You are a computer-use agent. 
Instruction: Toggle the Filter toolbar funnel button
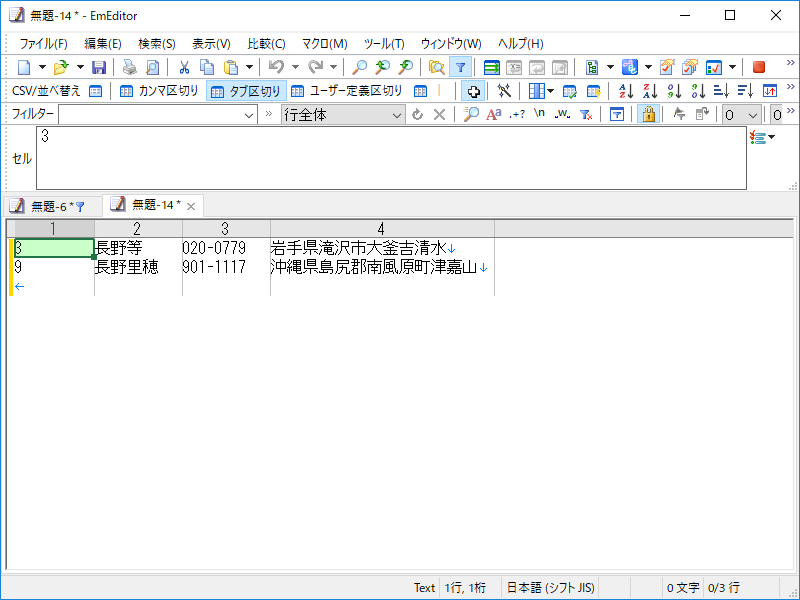(x=460, y=67)
